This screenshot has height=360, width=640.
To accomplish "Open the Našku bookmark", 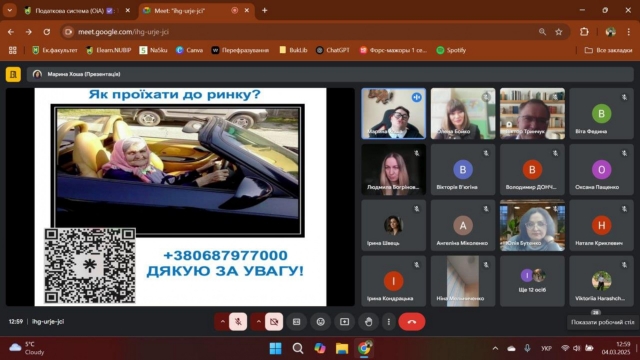I will pyautogui.click(x=153, y=50).
